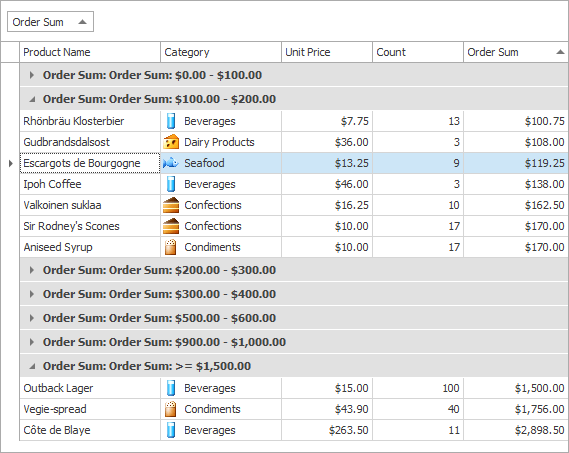Click the cake icon in Valkoinen suklaa row
Image resolution: width=569 pixels, height=453 pixels.
[x=171, y=205]
